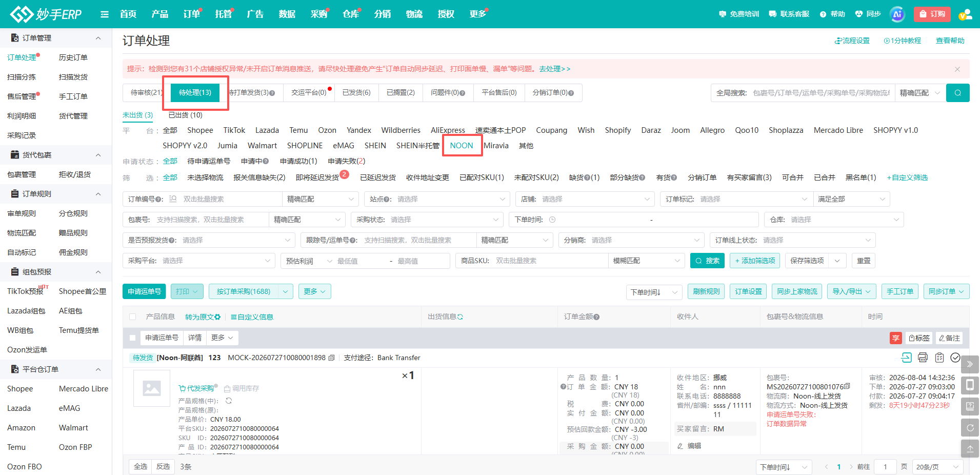Viewport: 980px width, 475px height.
Task: Click the circled checkmark icon on order row
Action: coord(955,358)
